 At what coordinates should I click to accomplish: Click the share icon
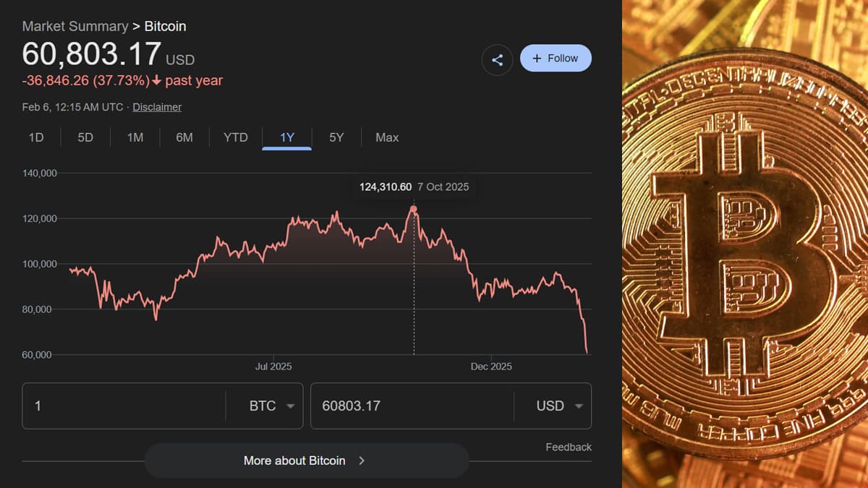(497, 59)
